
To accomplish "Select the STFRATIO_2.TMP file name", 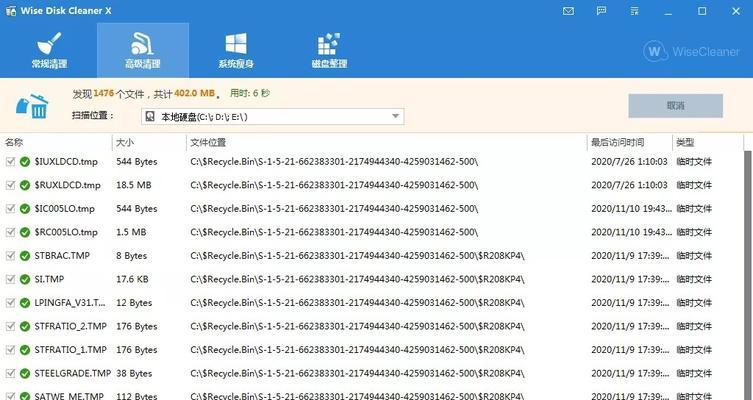I will (70, 326).
